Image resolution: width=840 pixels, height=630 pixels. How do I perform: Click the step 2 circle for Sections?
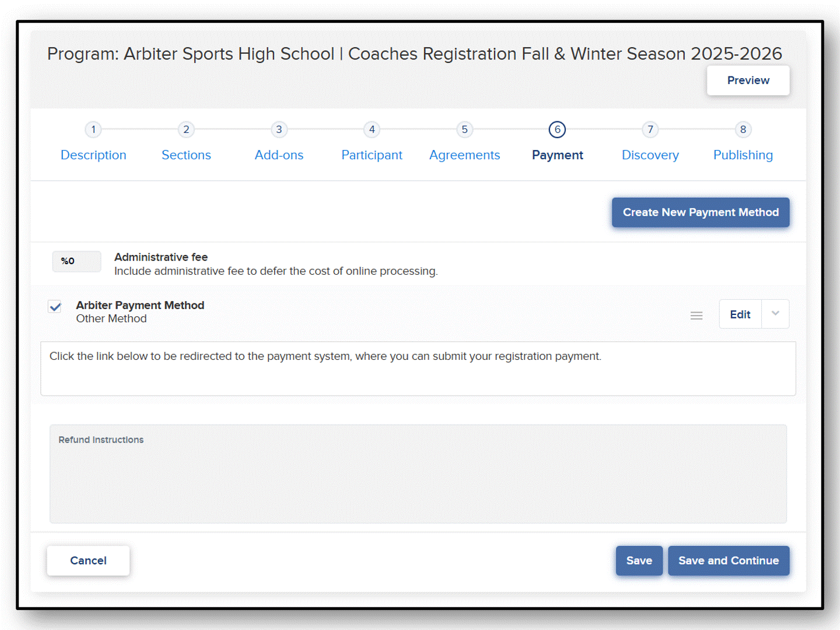[186, 129]
